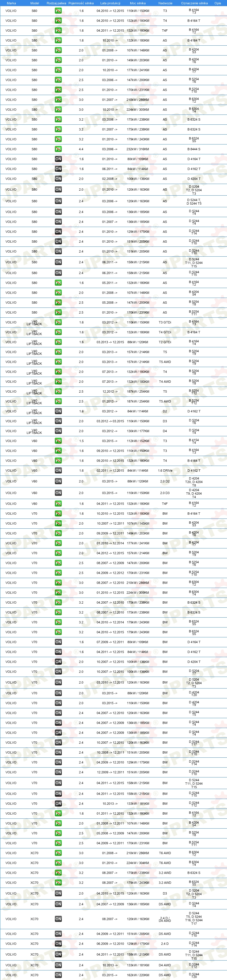Click the Opis column header
Image resolution: width=227 pixels, height=980 pixels.
coord(217,3)
